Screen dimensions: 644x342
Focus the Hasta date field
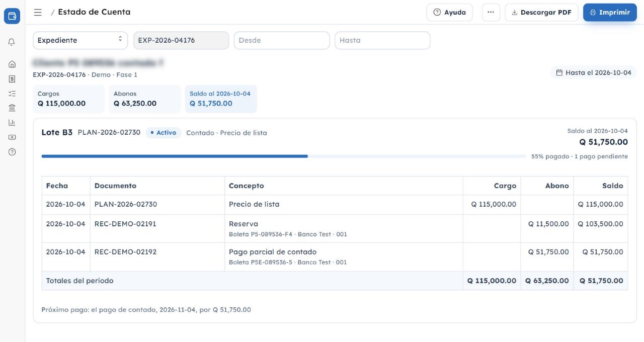tap(382, 40)
